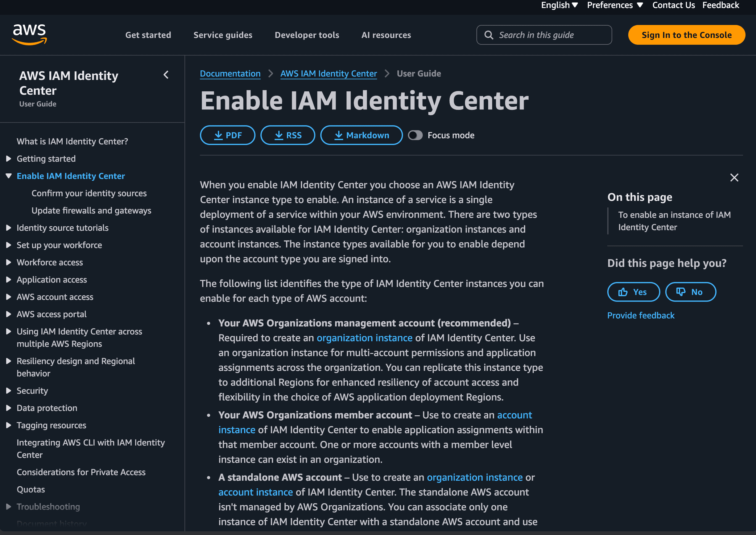The width and height of the screenshot is (756, 535).
Task: Go to the Documentation breadcrumb
Action: [x=230, y=73]
